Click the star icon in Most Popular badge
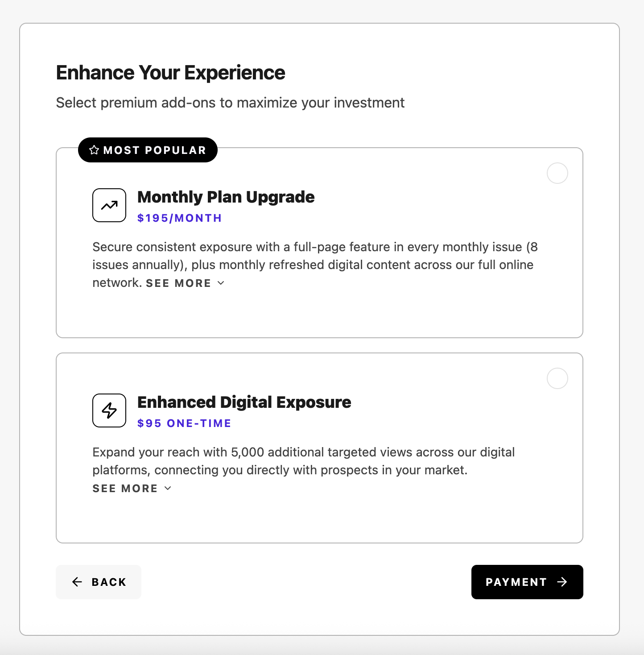Image resolution: width=644 pixels, height=655 pixels. pyautogui.click(x=94, y=150)
